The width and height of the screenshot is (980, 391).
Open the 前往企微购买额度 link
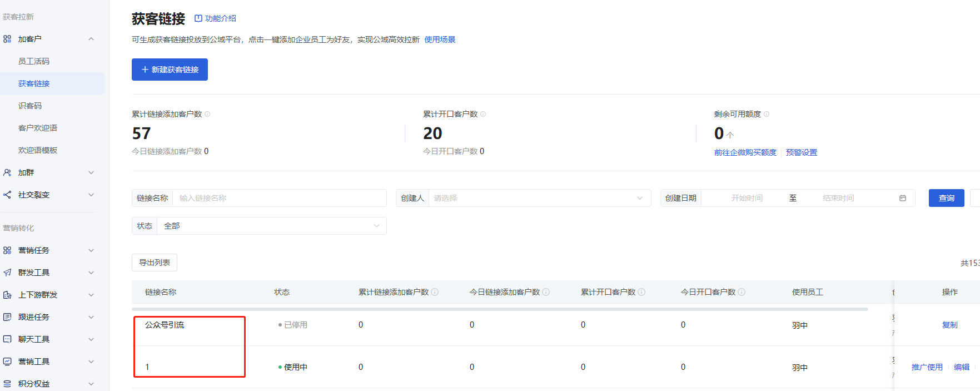point(745,152)
